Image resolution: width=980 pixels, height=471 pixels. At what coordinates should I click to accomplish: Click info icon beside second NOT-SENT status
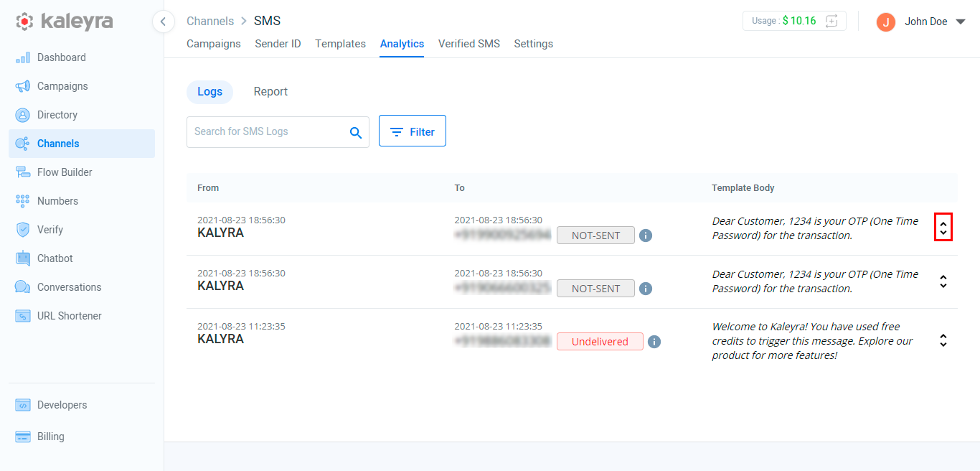(646, 289)
